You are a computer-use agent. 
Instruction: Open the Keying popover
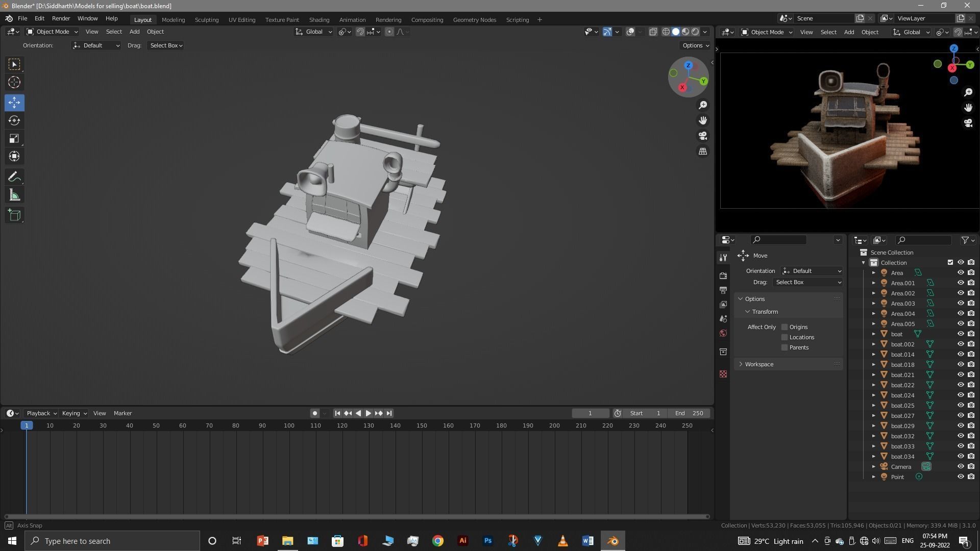tap(74, 413)
